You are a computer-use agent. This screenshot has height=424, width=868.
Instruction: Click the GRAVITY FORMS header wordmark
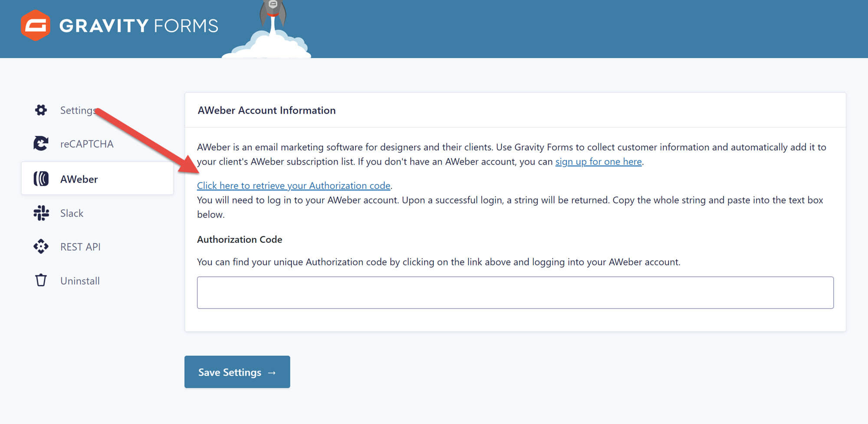tap(139, 26)
